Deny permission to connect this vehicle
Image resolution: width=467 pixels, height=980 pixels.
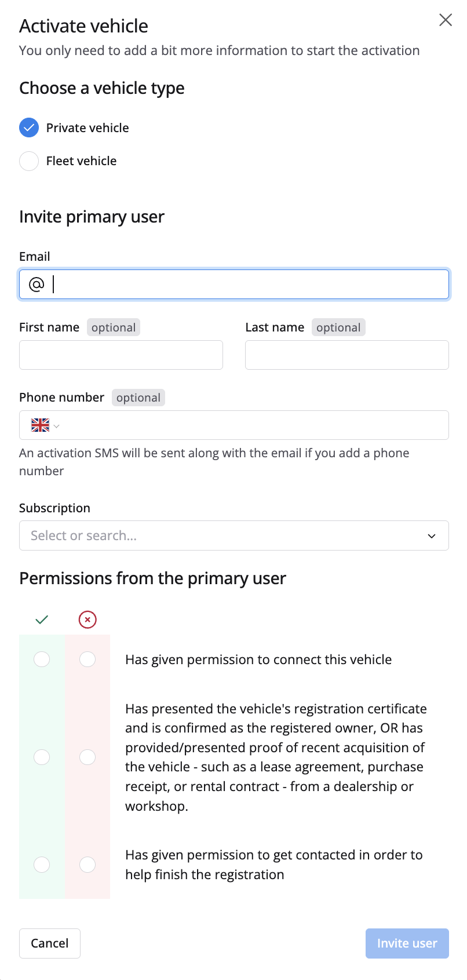pos(87,660)
